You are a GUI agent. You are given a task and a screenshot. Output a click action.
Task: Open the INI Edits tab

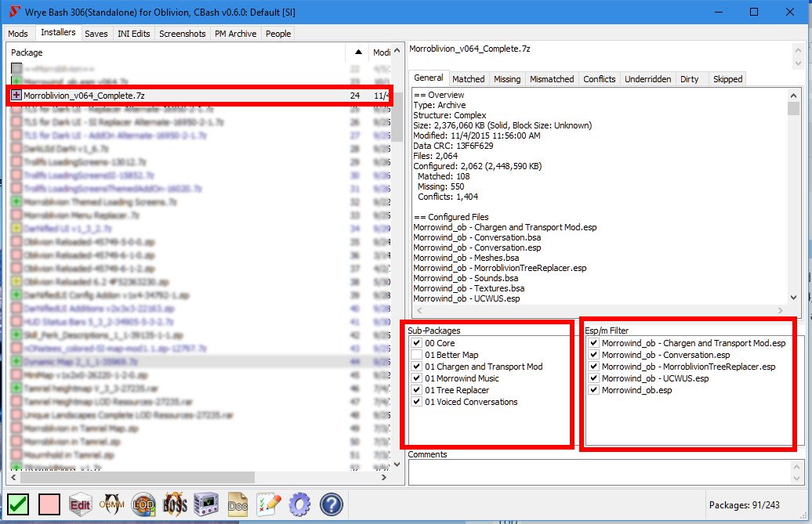pos(133,34)
